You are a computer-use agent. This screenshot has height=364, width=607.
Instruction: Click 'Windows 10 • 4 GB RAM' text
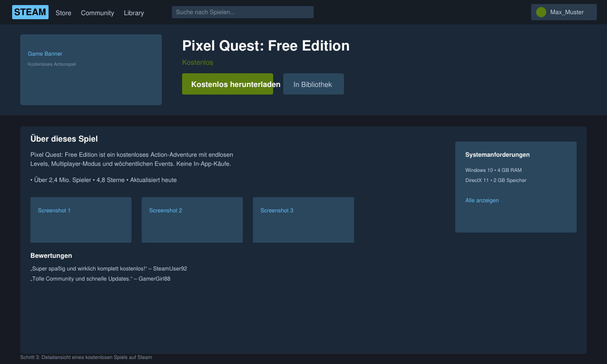494,170
